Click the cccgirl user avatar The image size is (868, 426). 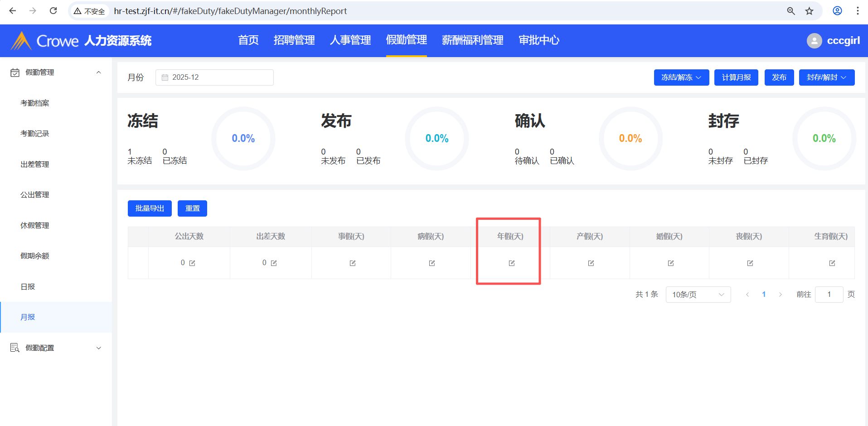(815, 41)
